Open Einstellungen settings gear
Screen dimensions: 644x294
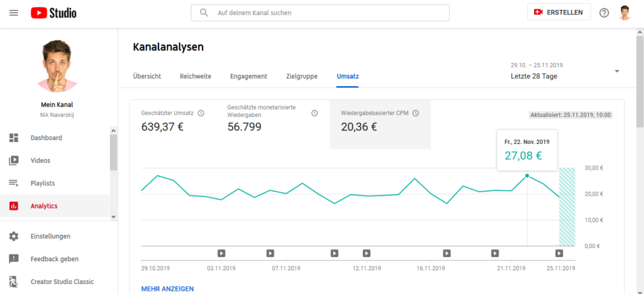tap(58, 236)
